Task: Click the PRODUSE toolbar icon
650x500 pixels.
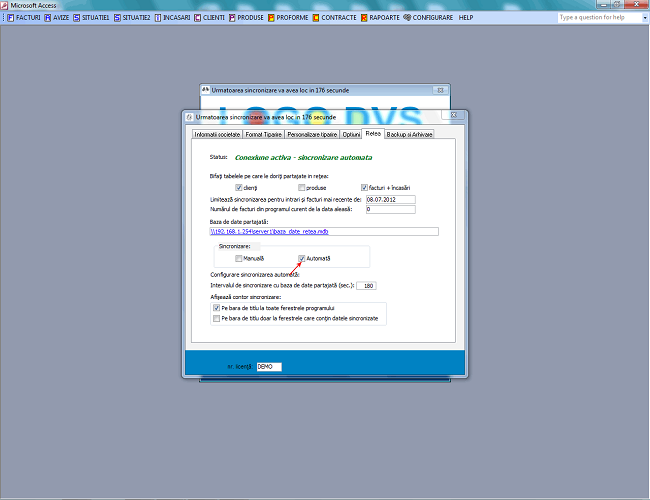Action: pos(235,17)
